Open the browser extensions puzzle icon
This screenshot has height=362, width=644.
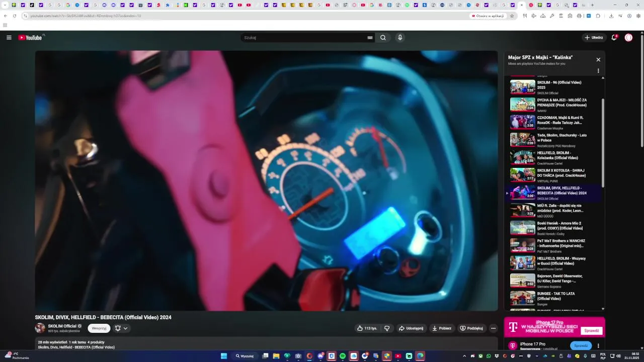coord(598,16)
